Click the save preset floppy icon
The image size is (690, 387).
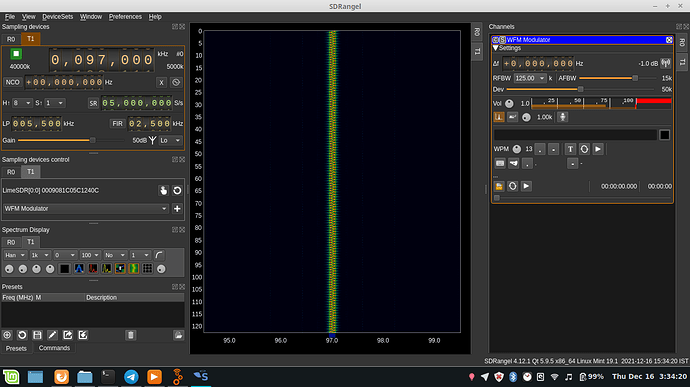(x=37, y=335)
